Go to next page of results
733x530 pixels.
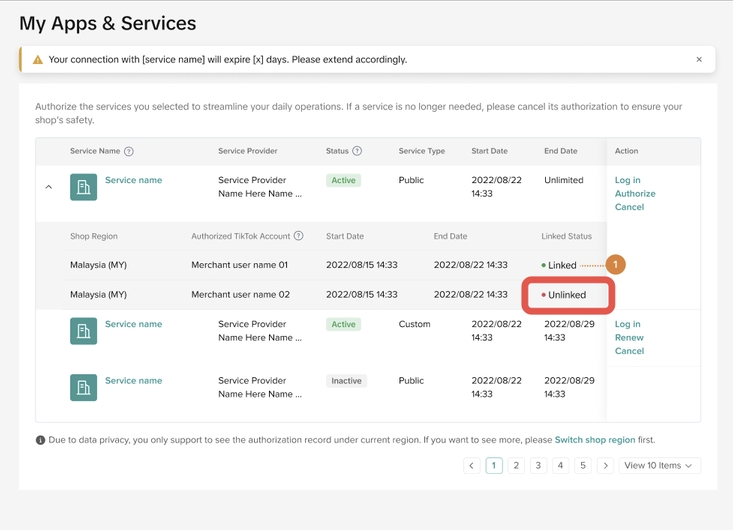point(605,466)
